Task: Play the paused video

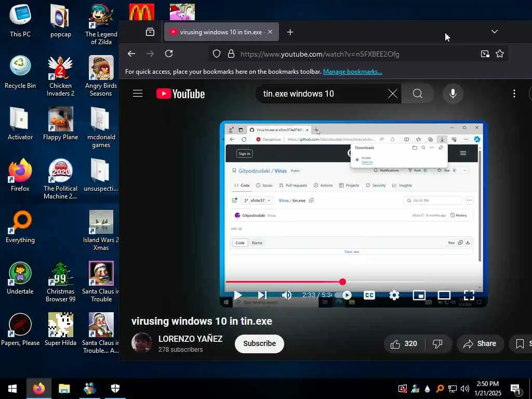Action: coord(238,295)
